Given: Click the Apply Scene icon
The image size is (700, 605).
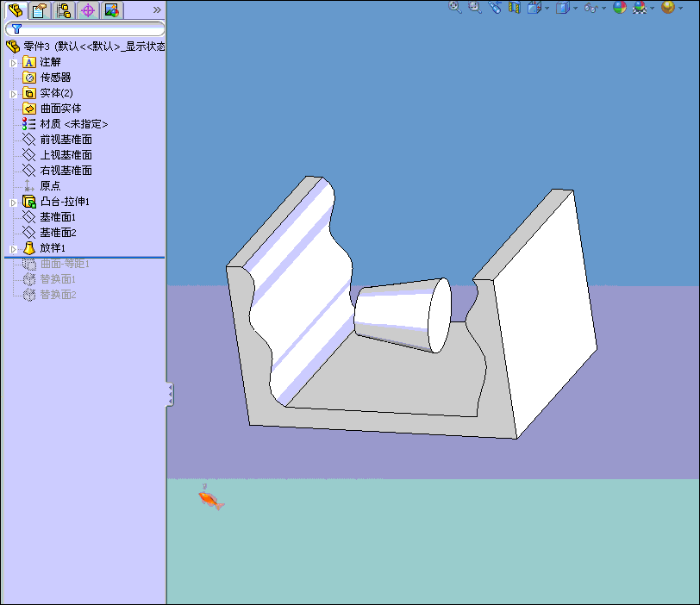Looking at the screenshot, I should pos(640,7).
